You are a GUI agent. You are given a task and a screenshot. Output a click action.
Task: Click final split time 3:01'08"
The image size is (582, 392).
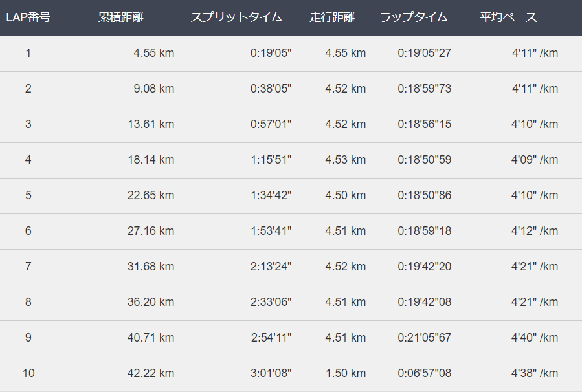[x=271, y=373]
